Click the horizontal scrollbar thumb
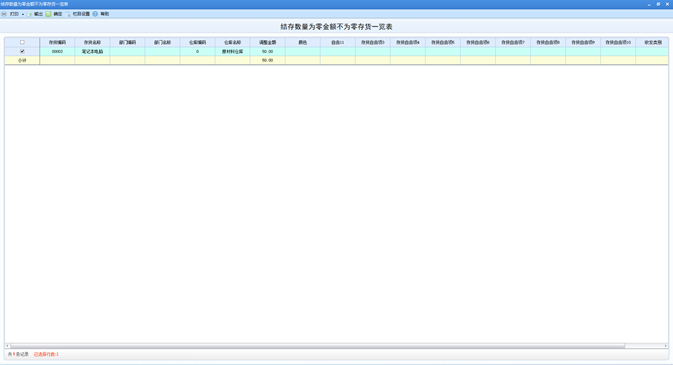 318,346
